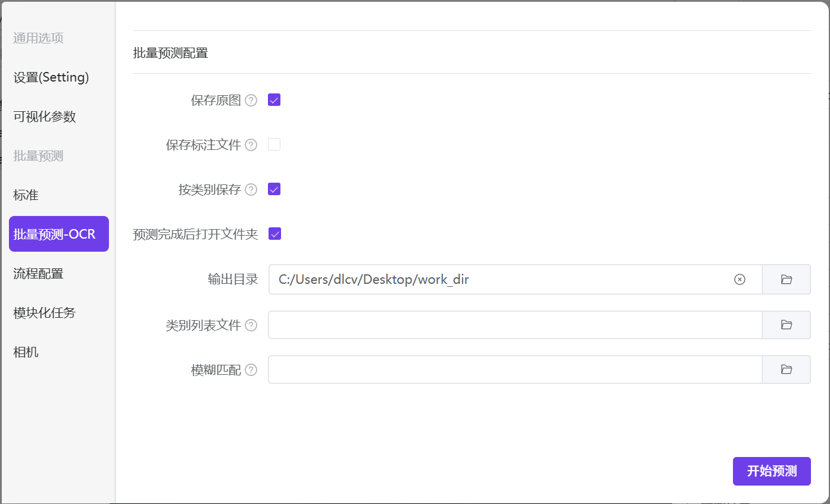
Task: Clear the 输出目录 path with the X icon
Action: pyautogui.click(x=739, y=280)
